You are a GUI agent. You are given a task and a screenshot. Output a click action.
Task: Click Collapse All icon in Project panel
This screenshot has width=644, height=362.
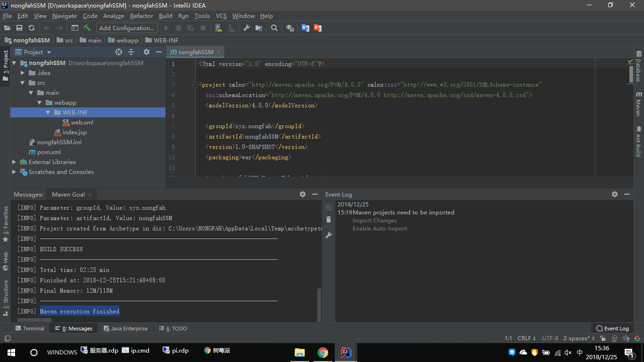click(x=131, y=52)
